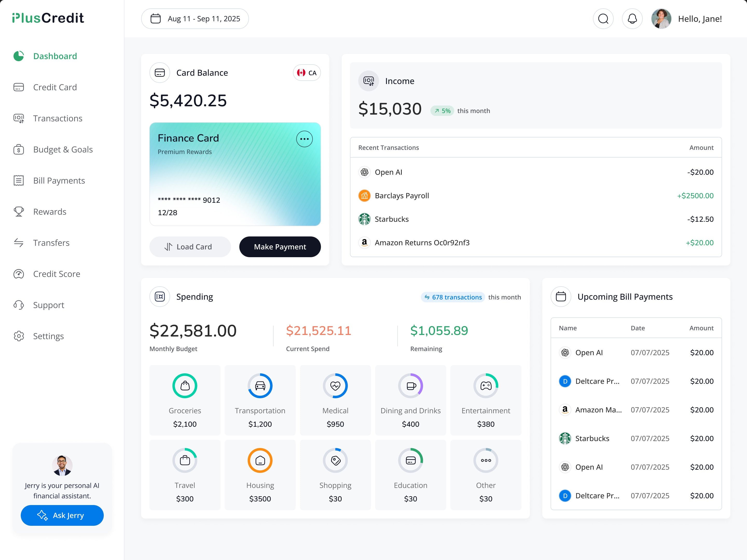
Task: Open Credit Card in the sidebar
Action: [x=46, y=87]
